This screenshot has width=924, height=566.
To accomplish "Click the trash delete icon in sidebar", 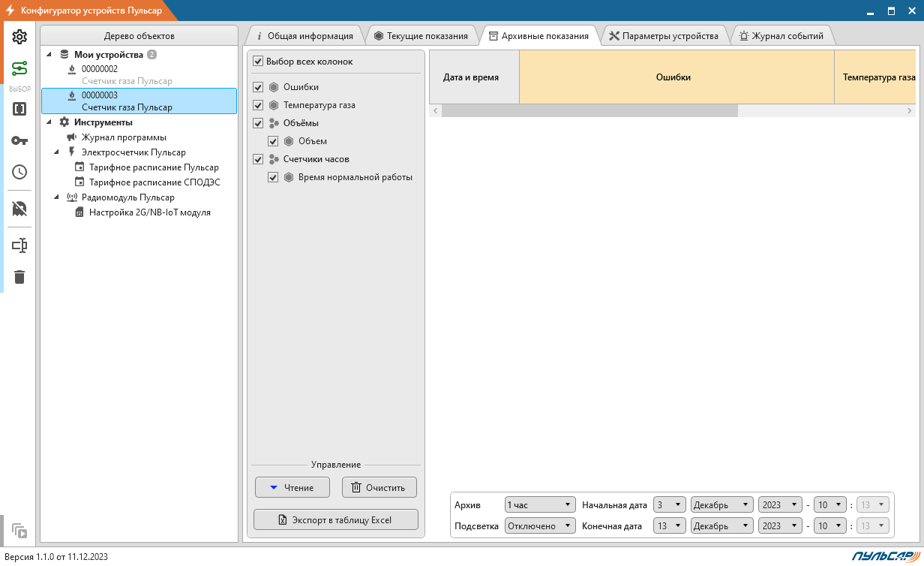I will point(19,277).
